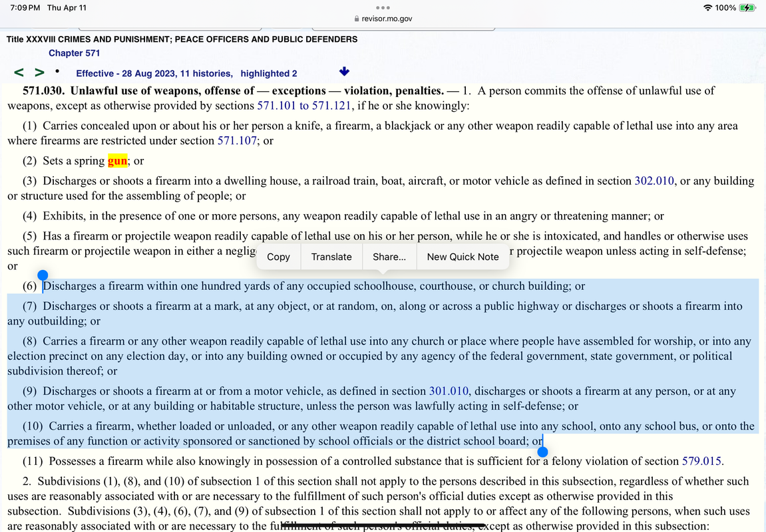Open the Chapter 571 link
The height and width of the screenshot is (532, 766).
tap(75, 53)
